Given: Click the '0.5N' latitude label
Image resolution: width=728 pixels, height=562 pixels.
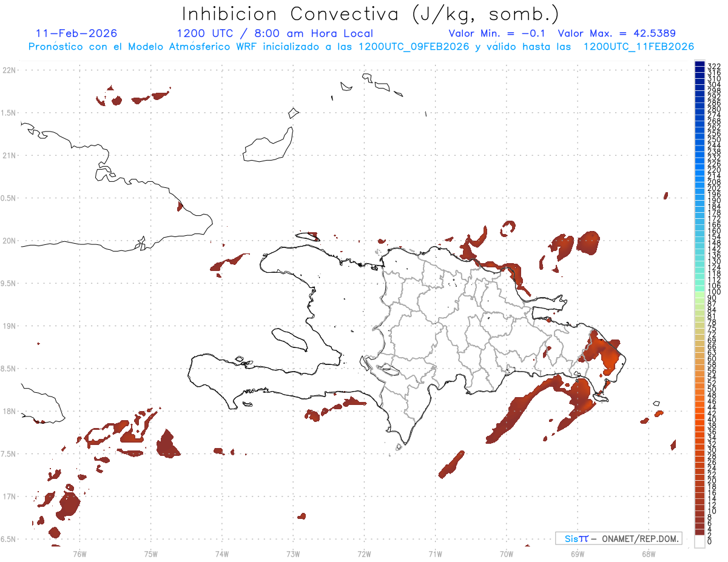Looking at the screenshot, I should (x=9, y=198).
